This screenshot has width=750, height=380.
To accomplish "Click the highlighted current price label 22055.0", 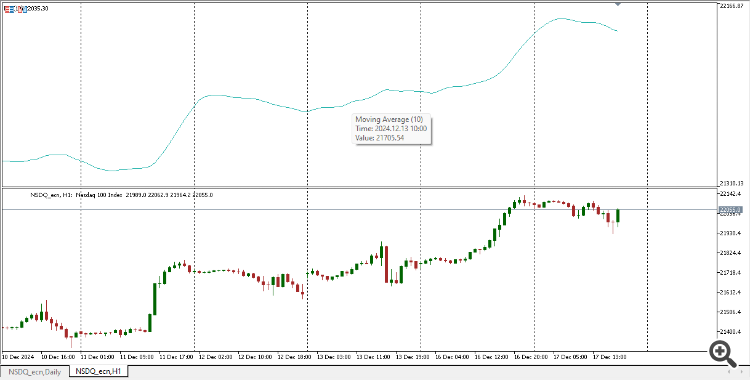I will (x=730, y=210).
